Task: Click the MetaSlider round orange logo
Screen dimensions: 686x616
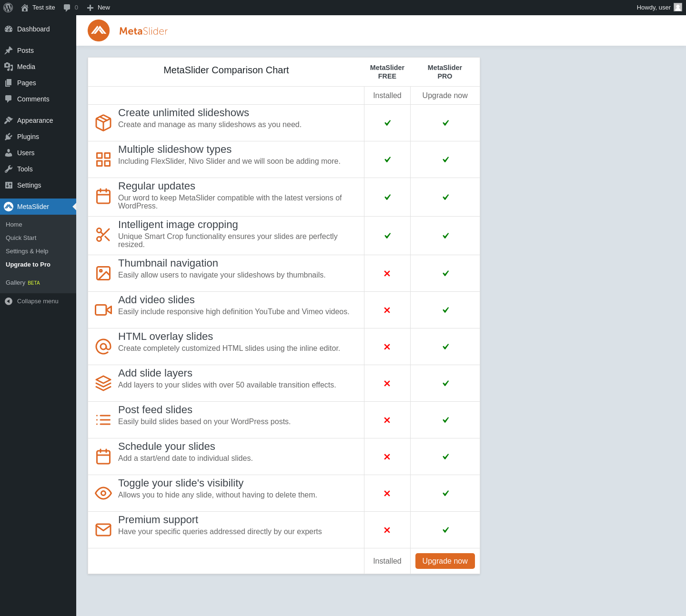Action: [99, 30]
